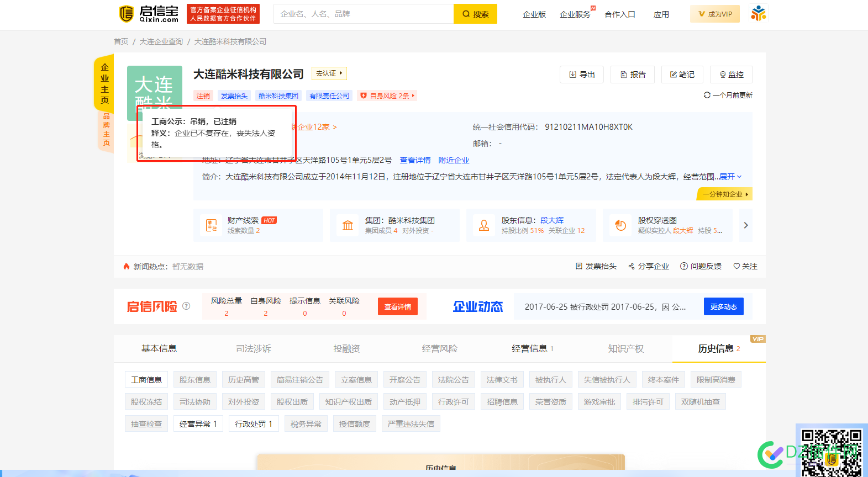Image resolution: width=868 pixels, height=477 pixels.
Task: Open the 股权穿透图 card icon
Action: point(620,225)
